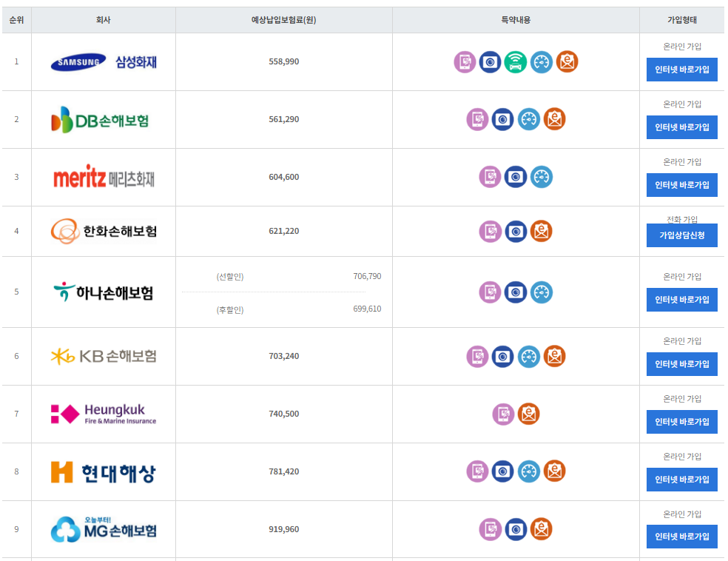Click the orange e-mail icon in the MG손해보험 row
Viewport: 728px width, 561px height.
tap(542, 529)
